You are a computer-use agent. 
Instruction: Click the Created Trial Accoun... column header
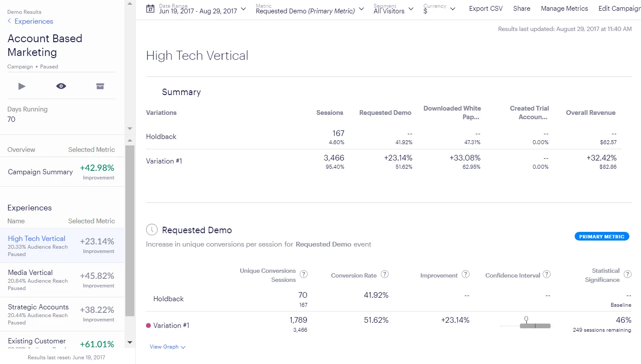tap(529, 113)
